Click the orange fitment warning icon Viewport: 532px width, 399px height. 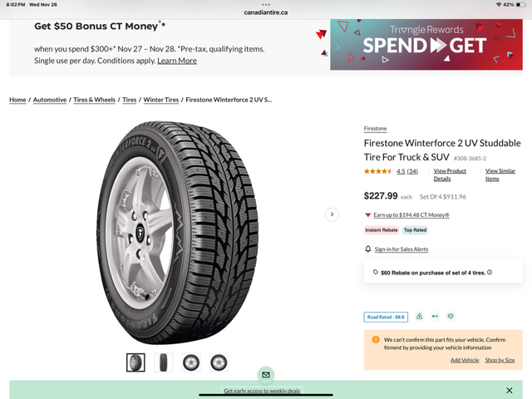click(x=376, y=340)
